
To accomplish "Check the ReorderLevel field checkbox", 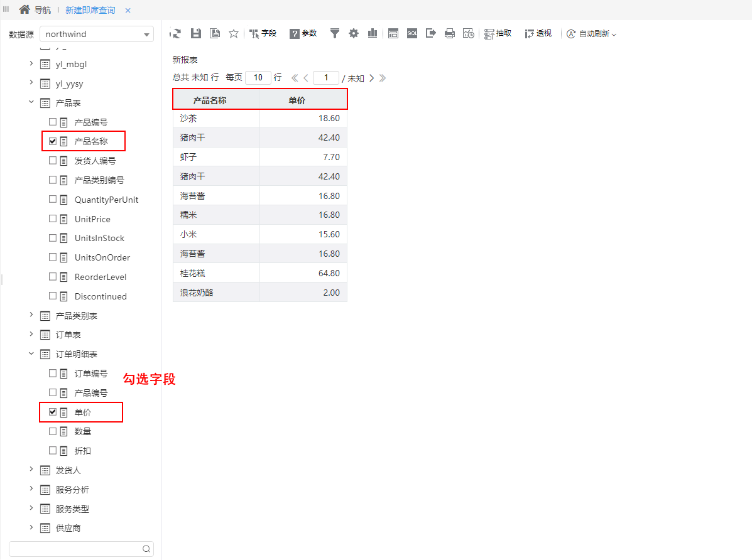I will (53, 276).
